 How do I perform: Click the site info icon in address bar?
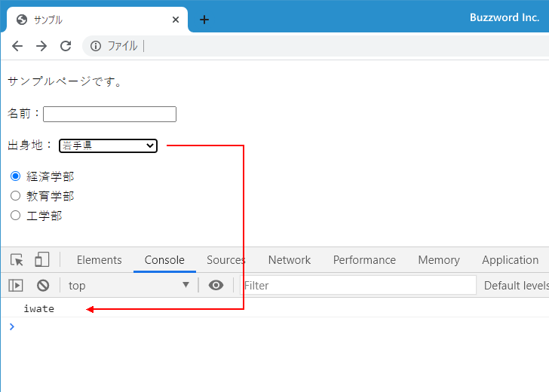pyautogui.click(x=96, y=46)
